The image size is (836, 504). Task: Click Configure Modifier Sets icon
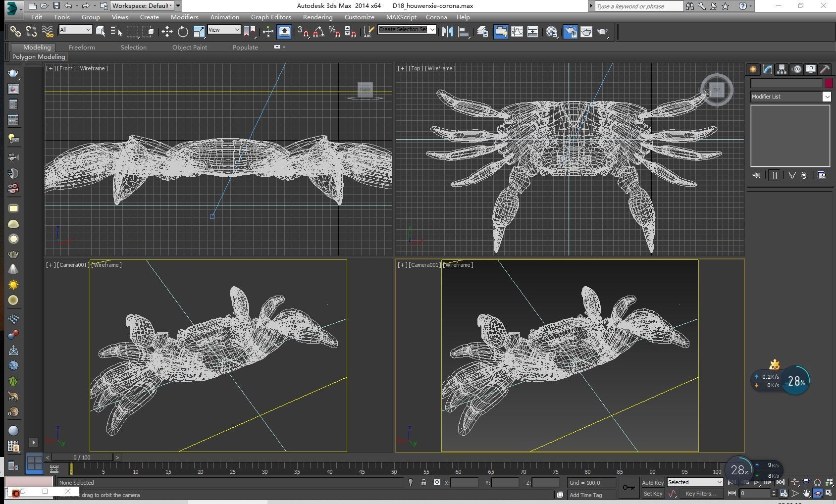821,175
